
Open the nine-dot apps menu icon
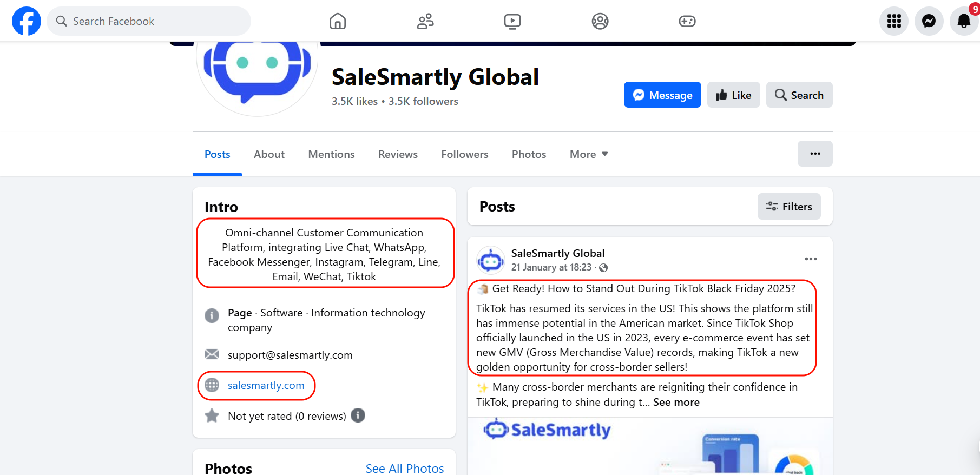pyautogui.click(x=893, y=21)
